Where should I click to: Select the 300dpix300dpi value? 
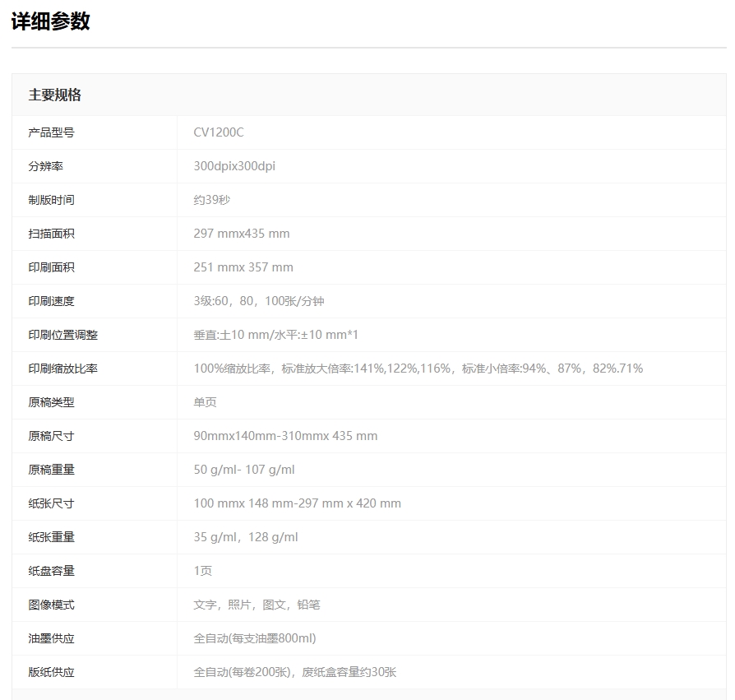(x=234, y=166)
